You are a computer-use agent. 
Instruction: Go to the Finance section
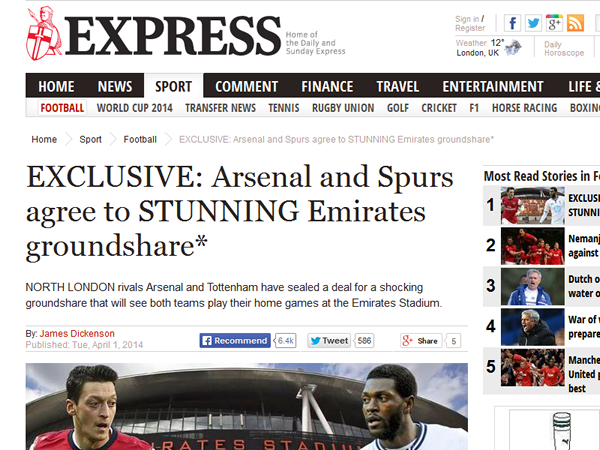tap(327, 86)
